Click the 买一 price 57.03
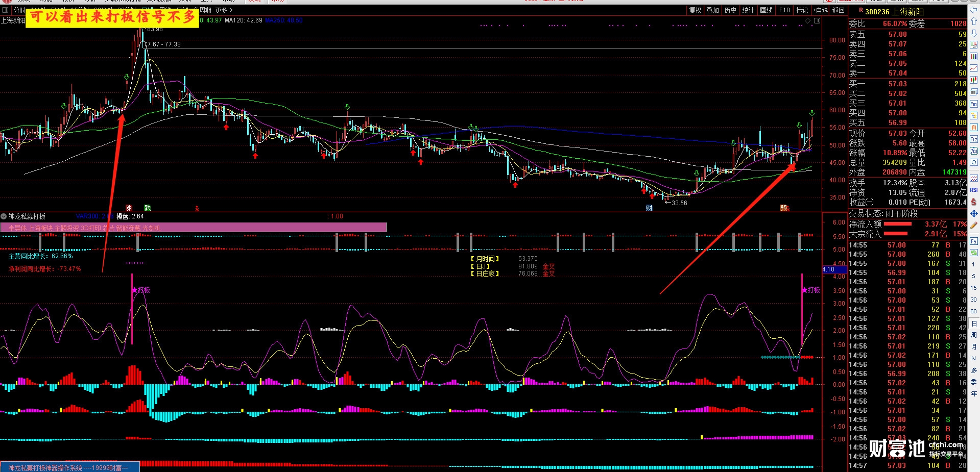Image resolution: width=980 pixels, height=472 pixels. pyautogui.click(x=898, y=84)
